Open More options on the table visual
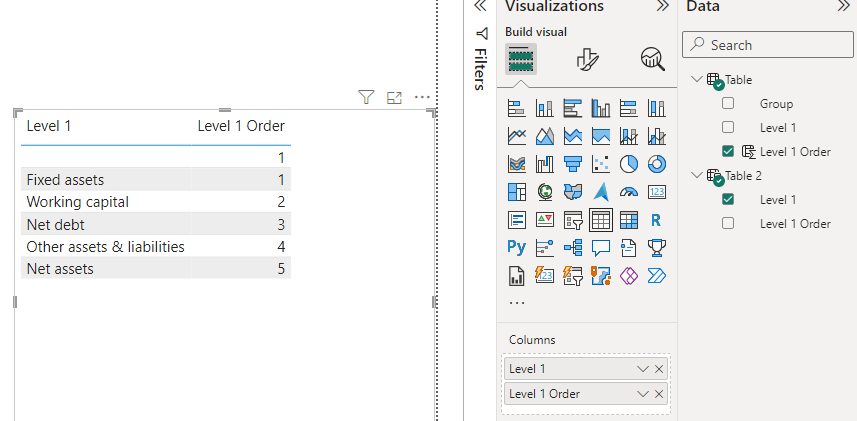857x421 pixels. (x=422, y=97)
